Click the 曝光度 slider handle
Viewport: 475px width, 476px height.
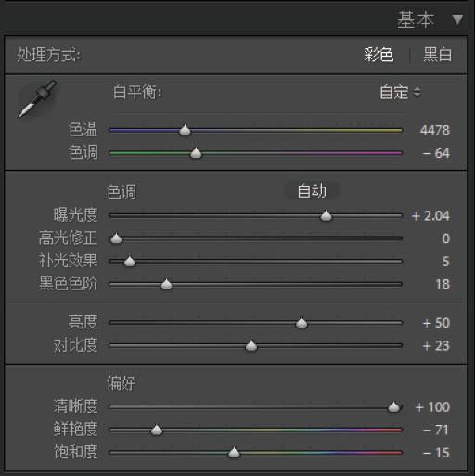[x=326, y=215]
